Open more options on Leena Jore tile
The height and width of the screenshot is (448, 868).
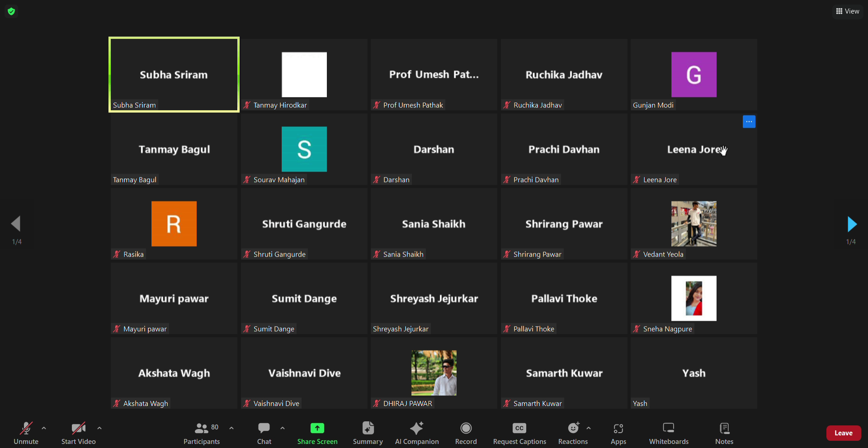(x=749, y=121)
